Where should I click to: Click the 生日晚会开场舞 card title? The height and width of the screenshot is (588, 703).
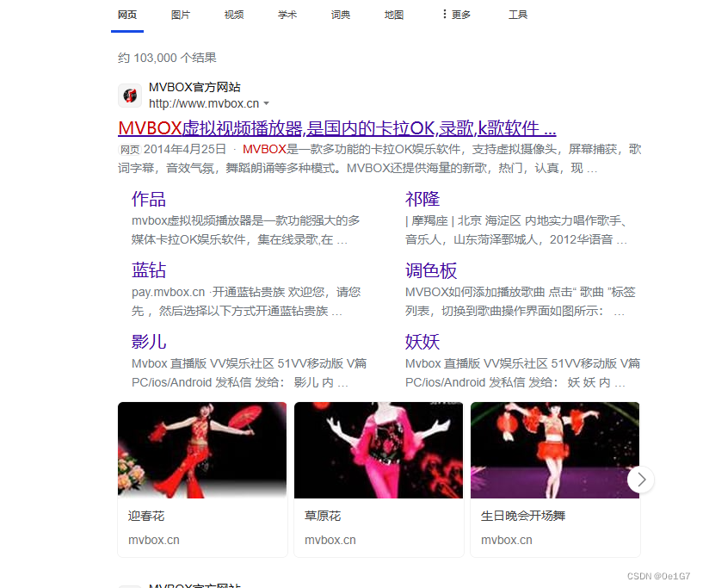click(523, 516)
